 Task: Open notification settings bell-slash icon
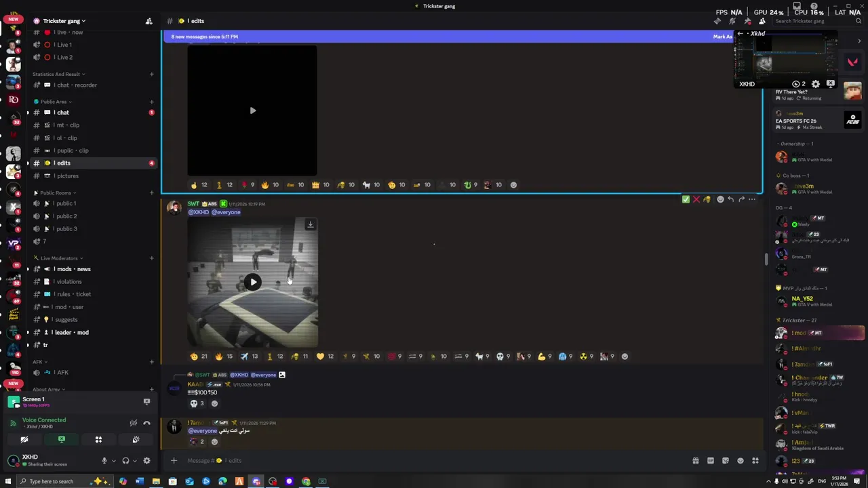coord(732,21)
